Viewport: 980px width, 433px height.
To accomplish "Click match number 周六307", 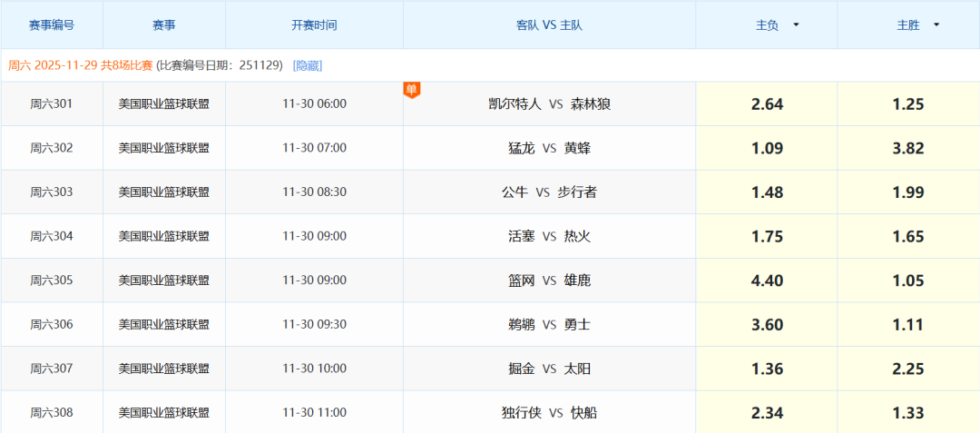I will pos(52,369).
